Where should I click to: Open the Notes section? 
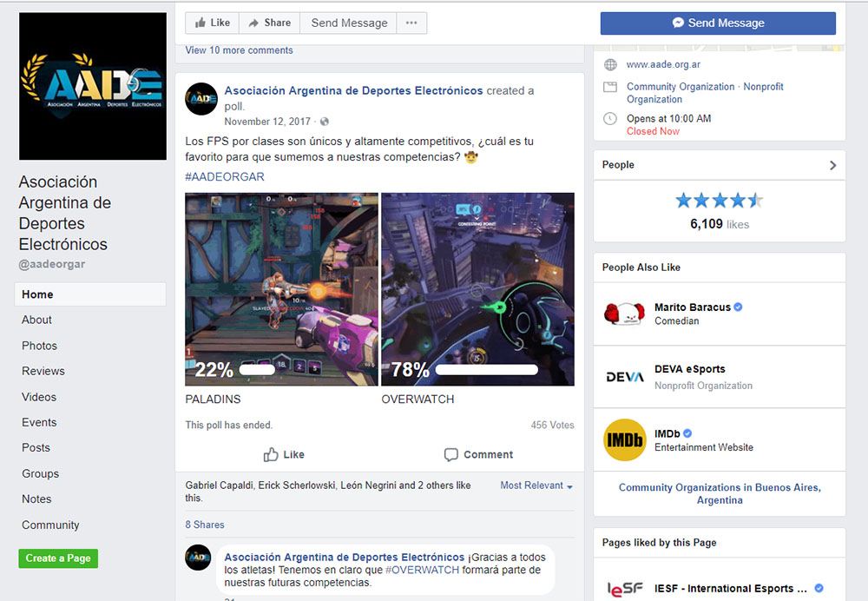pos(36,499)
